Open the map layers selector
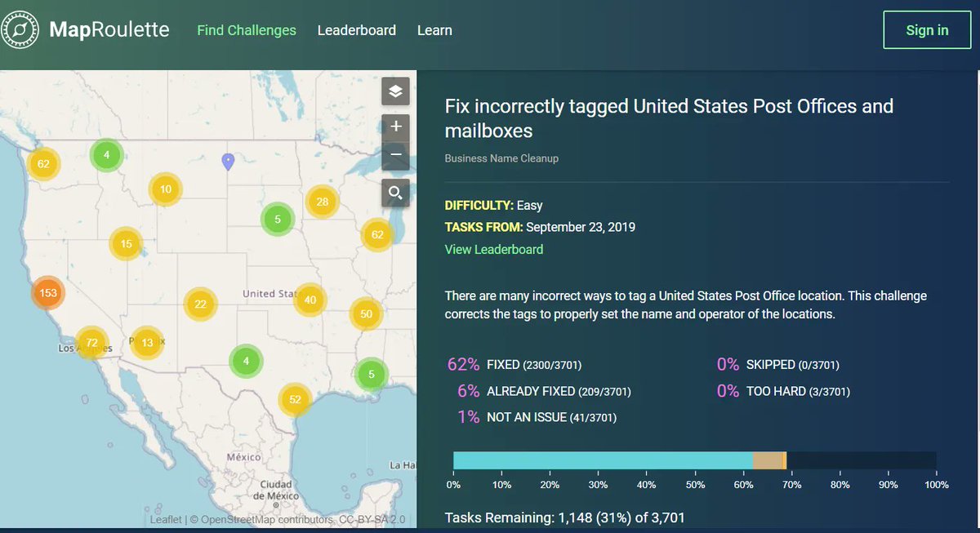The image size is (980, 533). (395, 91)
